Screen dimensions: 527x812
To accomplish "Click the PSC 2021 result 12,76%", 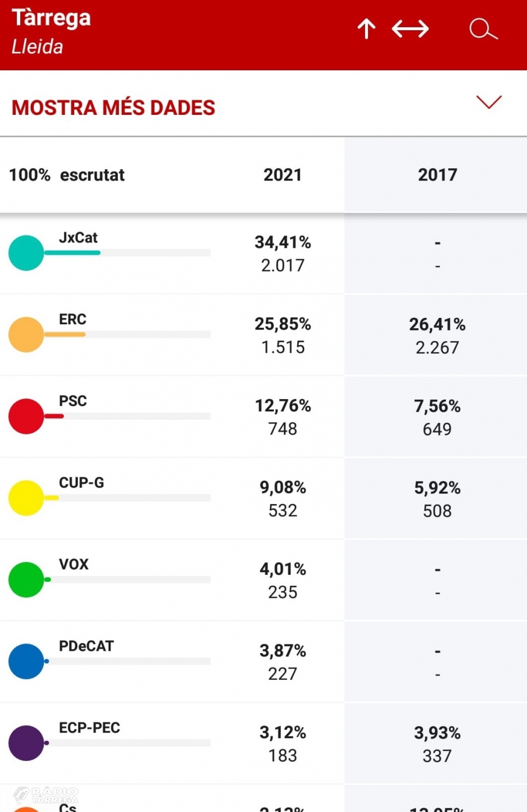I will coord(283,406).
